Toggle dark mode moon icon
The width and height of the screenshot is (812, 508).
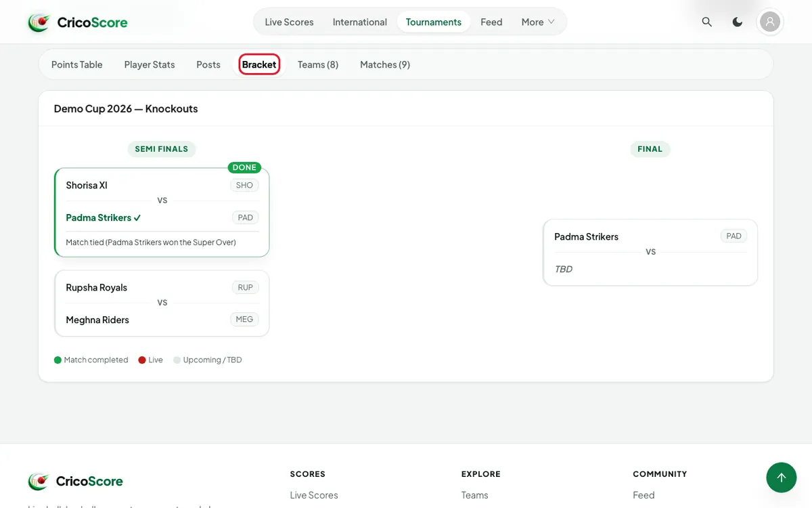pyautogui.click(x=738, y=22)
